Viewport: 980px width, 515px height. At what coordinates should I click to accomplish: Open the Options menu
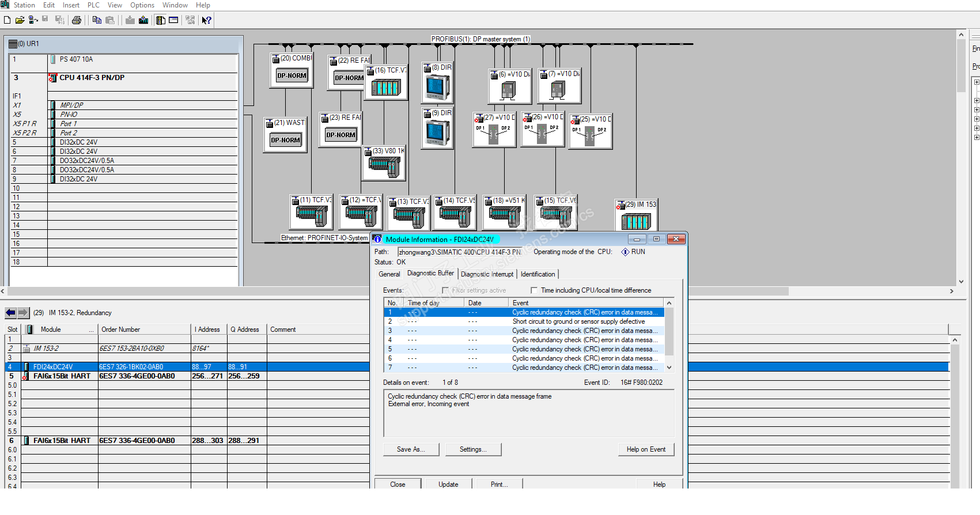pyautogui.click(x=142, y=5)
